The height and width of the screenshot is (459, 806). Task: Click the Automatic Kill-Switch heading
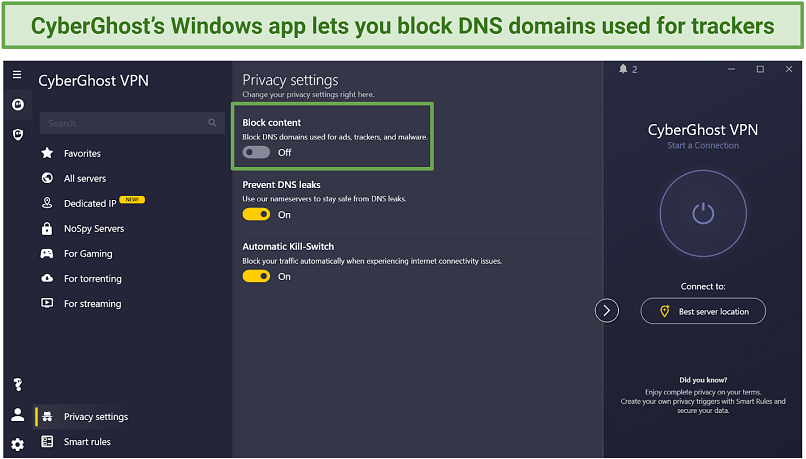288,246
